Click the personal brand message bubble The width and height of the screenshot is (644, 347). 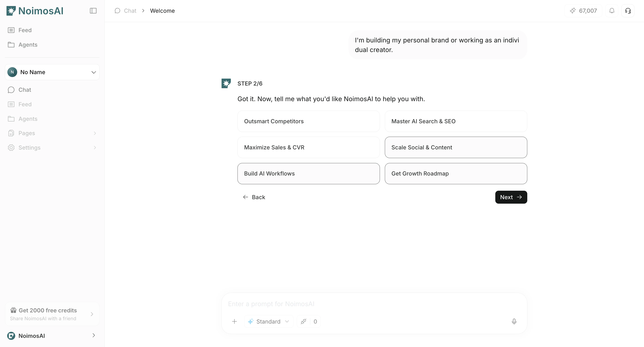438,45
